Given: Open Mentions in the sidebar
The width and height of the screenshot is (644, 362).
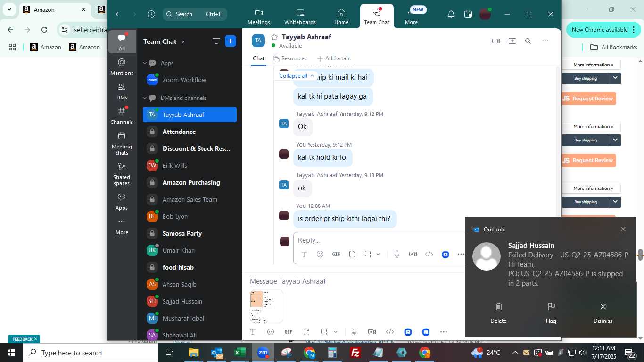Looking at the screenshot, I should 122,67.
